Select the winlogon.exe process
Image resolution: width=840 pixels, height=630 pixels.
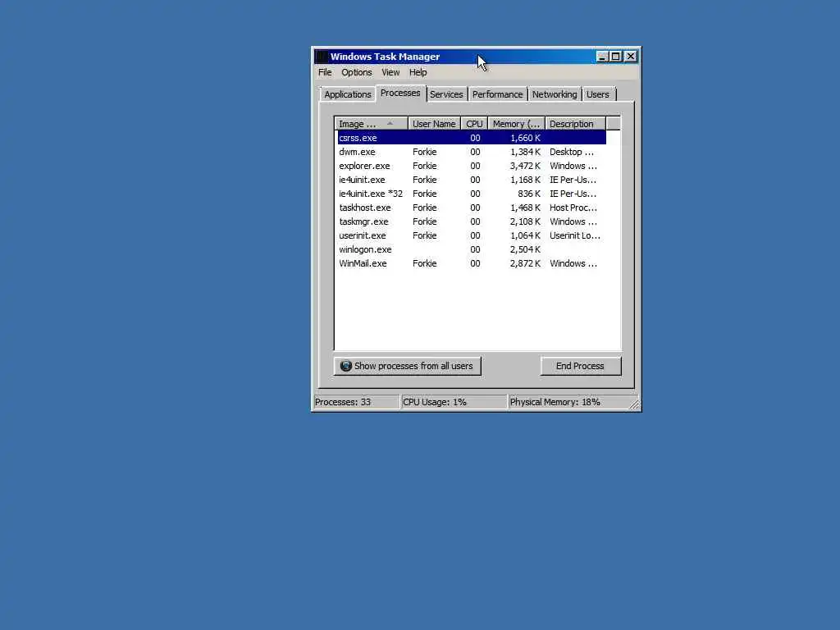[472, 249]
